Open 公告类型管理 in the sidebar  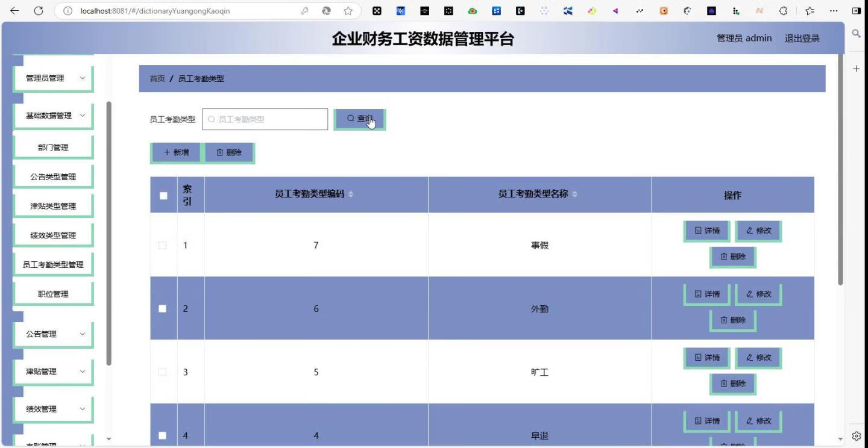(53, 177)
